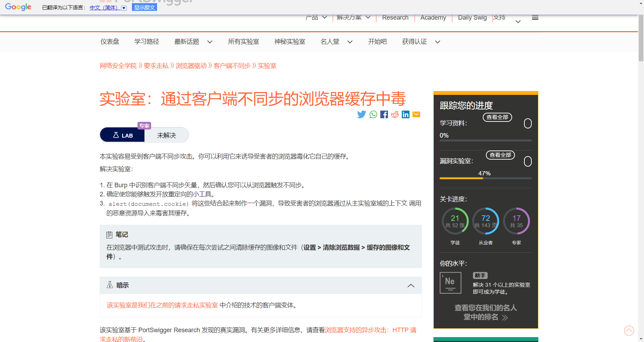
Task: Click the 要求走私 breadcrumb link
Action: (x=156, y=66)
